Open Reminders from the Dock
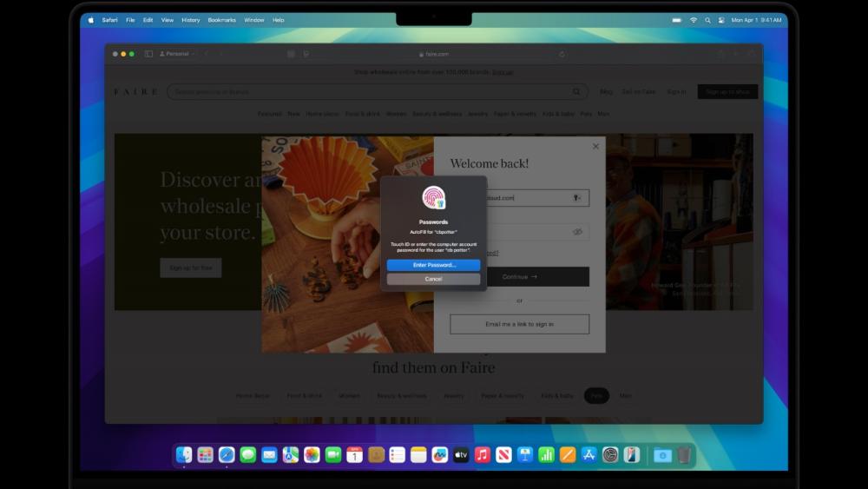The width and height of the screenshot is (868, 489). tap(397, 455)
